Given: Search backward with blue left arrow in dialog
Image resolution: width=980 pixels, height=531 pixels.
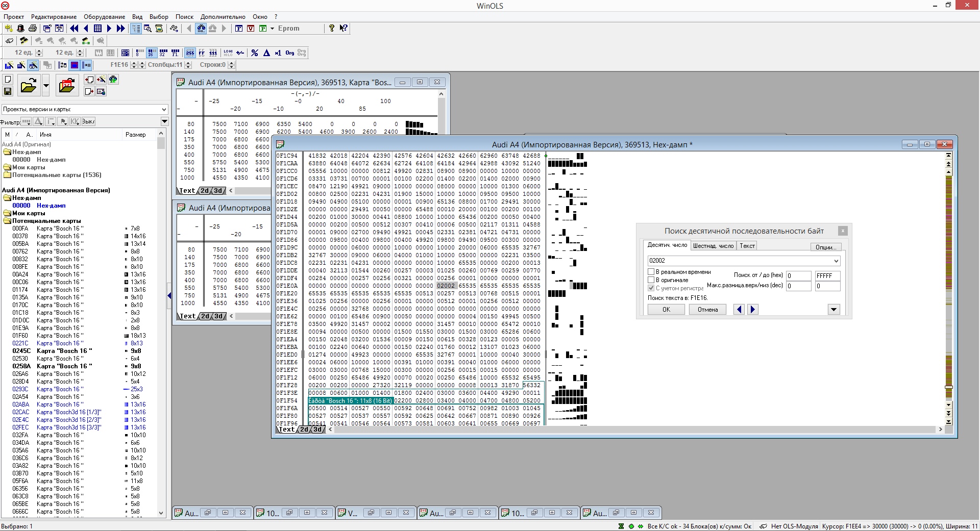Looking at the screenshot, I should pyautogui.click(x=739, y=310).
